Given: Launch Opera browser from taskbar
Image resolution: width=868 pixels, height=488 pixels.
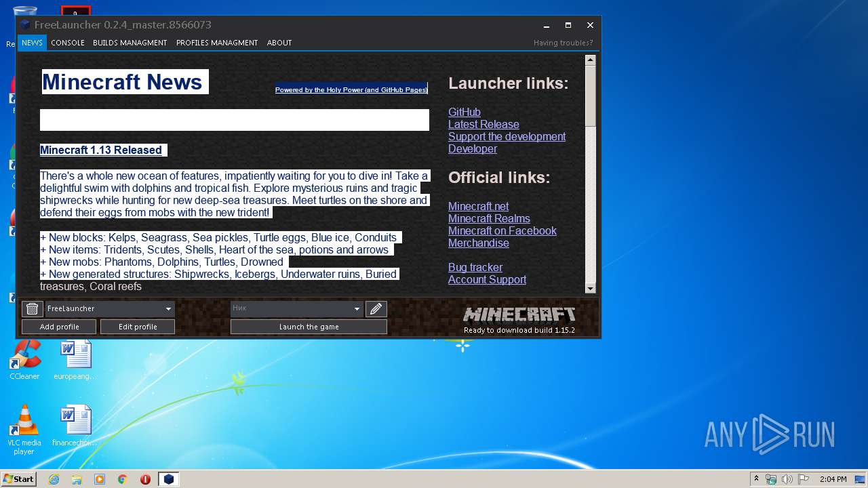Looking at the screenshot, I should (145, 479).
